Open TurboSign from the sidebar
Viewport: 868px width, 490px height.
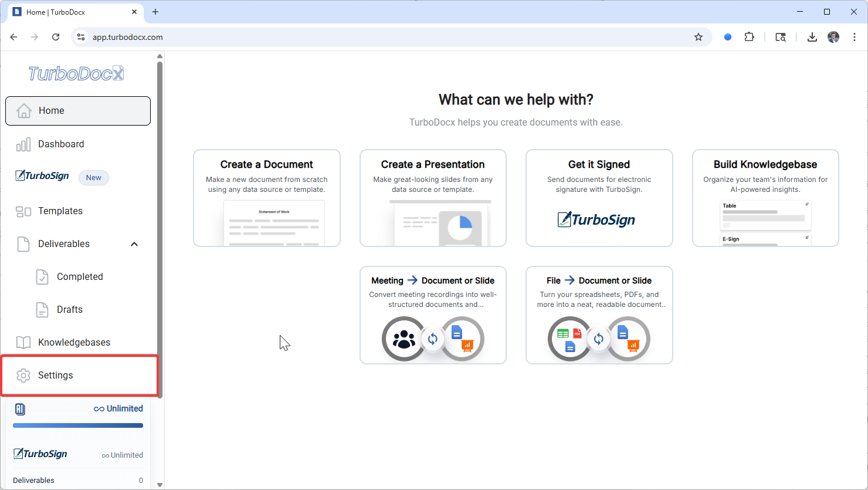point(42,176)
